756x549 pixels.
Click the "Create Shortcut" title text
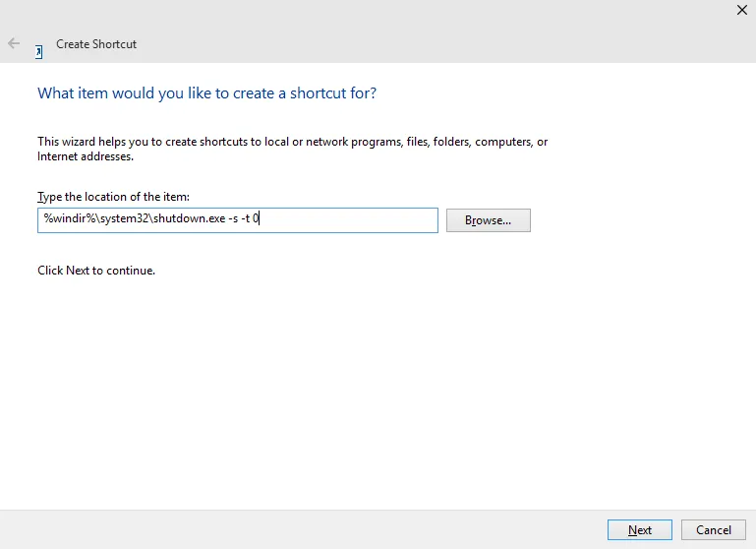[x=96, y=44]
